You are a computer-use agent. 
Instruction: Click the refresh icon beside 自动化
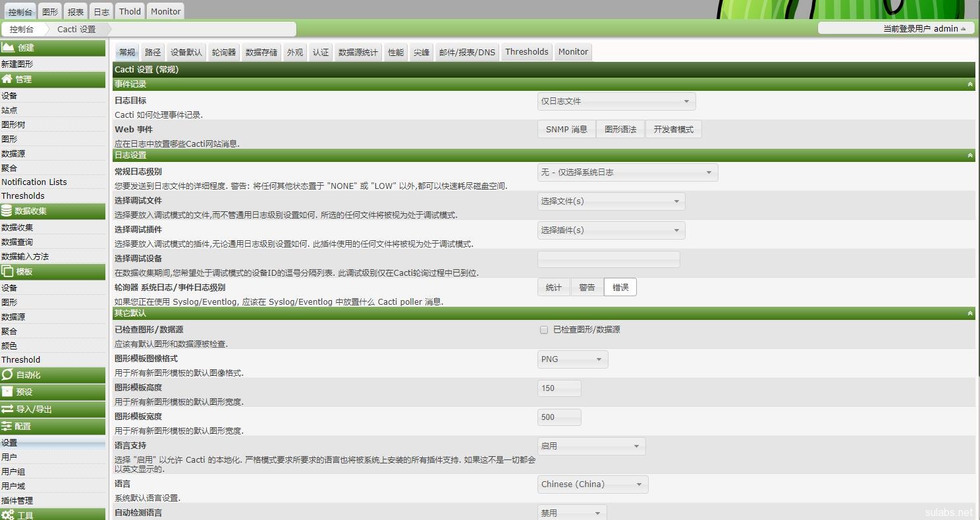click(7, 375)
